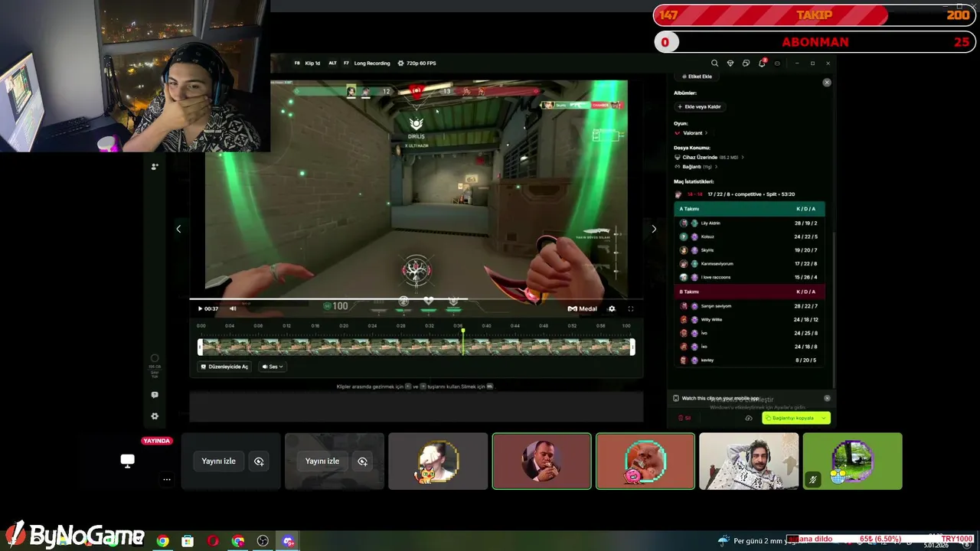Click zoom icon beside second Yayını izle

point(363,461)
